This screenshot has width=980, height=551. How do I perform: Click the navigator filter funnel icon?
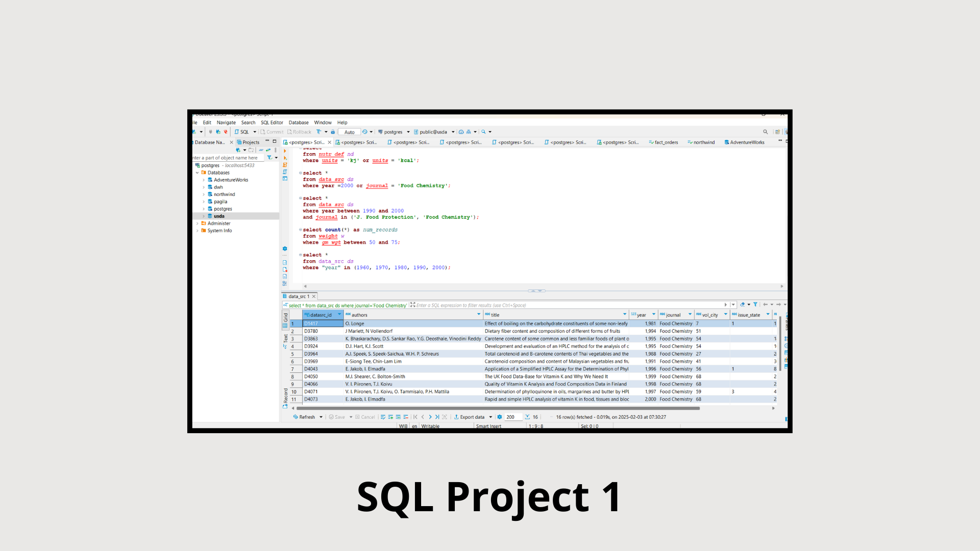269,158
